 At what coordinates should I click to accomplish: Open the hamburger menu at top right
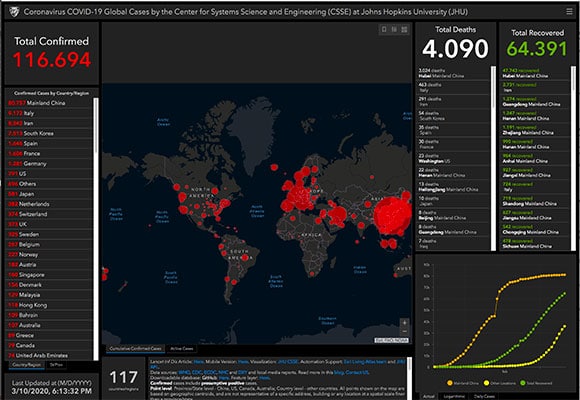click(569, 12)
